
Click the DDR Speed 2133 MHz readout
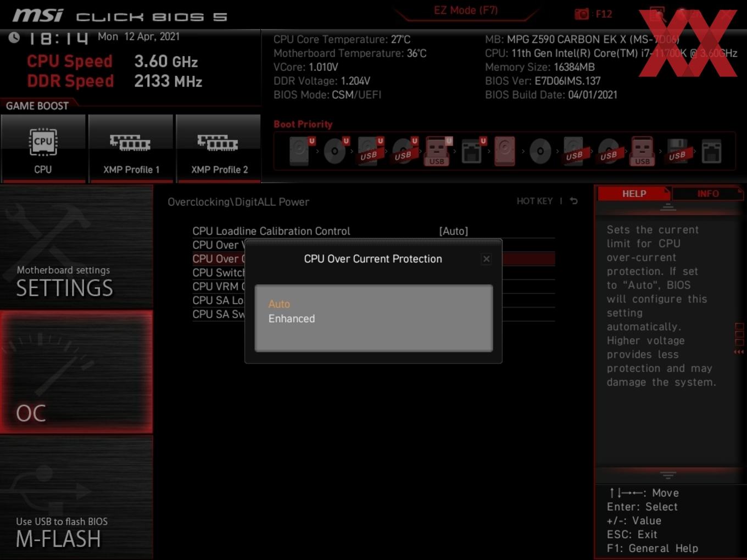coord(114,81)
